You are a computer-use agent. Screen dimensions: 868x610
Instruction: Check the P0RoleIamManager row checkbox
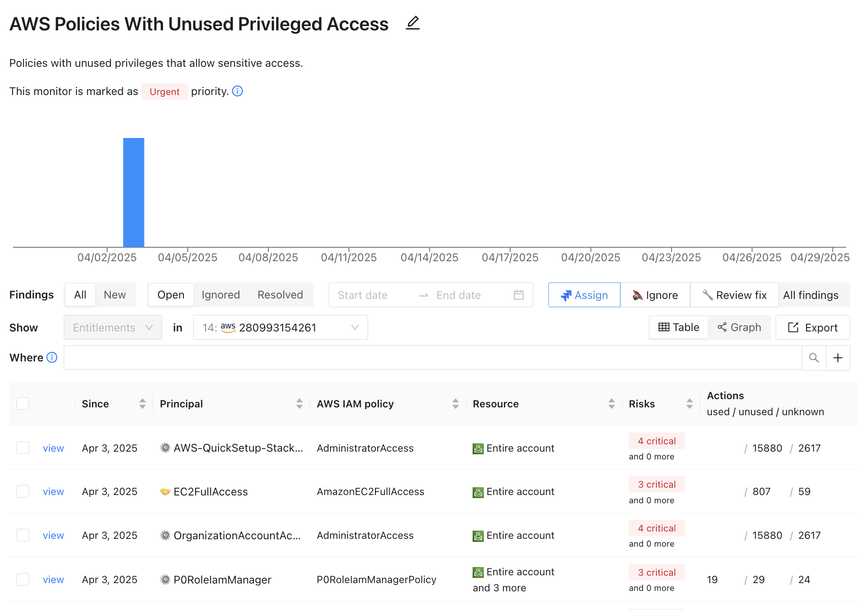click(23, 580)
